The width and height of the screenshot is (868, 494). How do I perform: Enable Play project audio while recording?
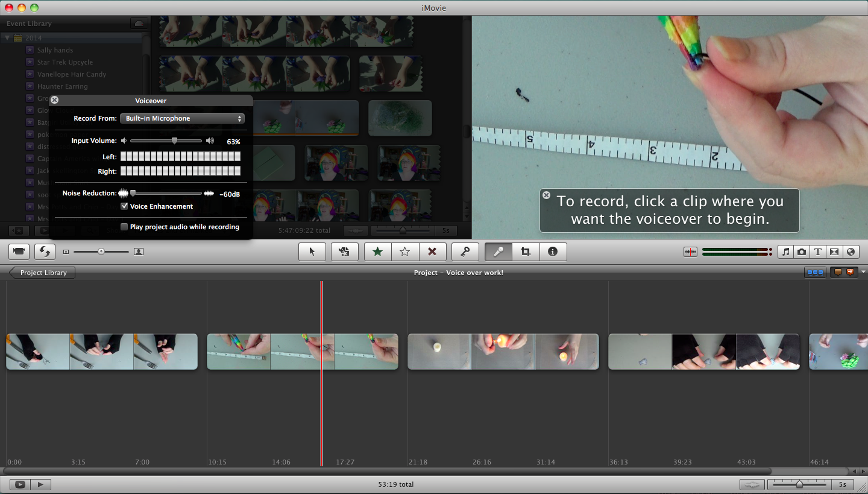pos(124,227)
